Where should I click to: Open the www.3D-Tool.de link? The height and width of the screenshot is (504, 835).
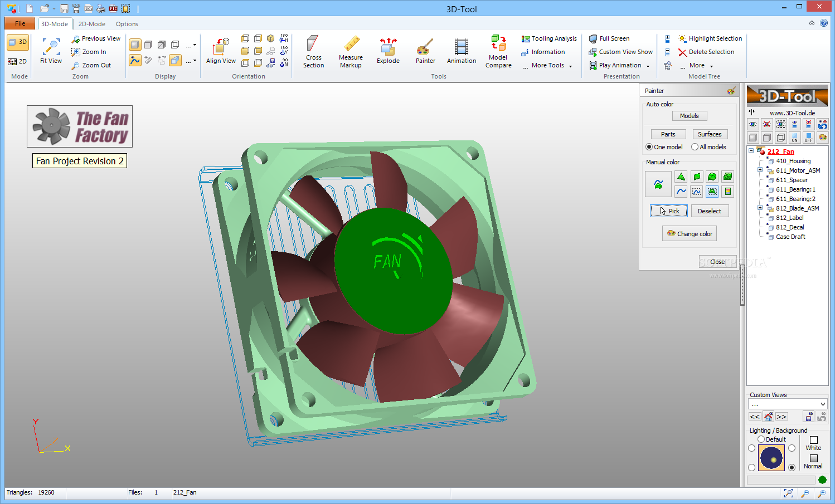(x=792, y=113)
